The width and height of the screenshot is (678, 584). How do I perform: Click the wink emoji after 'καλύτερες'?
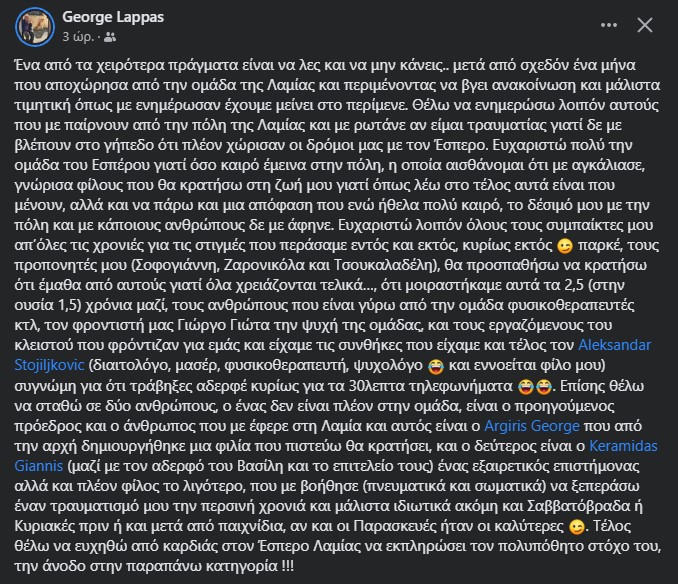576,527
